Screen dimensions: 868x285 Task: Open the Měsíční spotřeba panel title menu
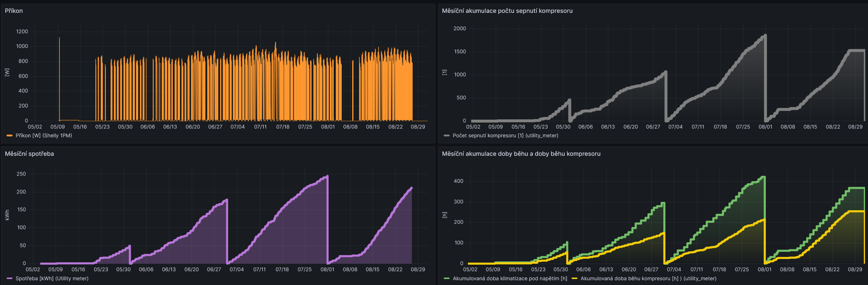tap(29, 154)
